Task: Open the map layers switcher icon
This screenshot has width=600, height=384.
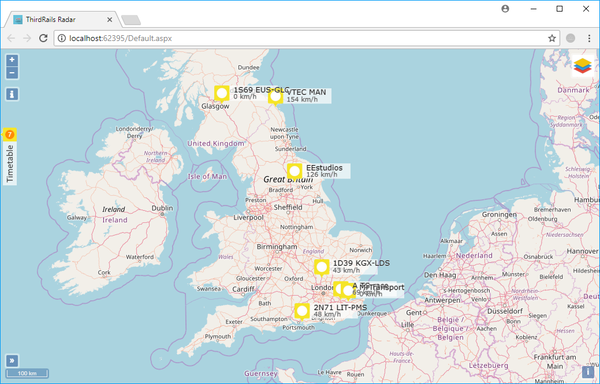Action: [582, 65]
